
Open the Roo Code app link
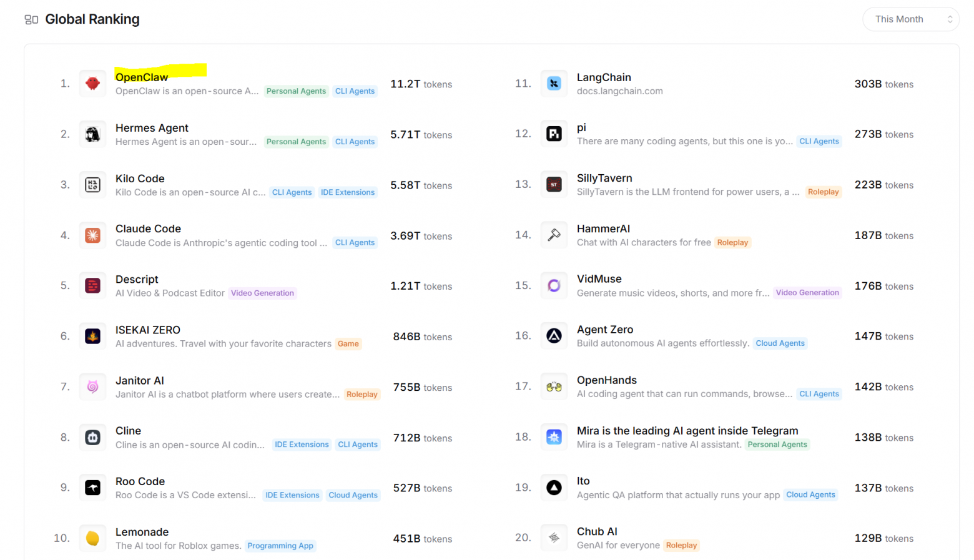click(140, 481)
